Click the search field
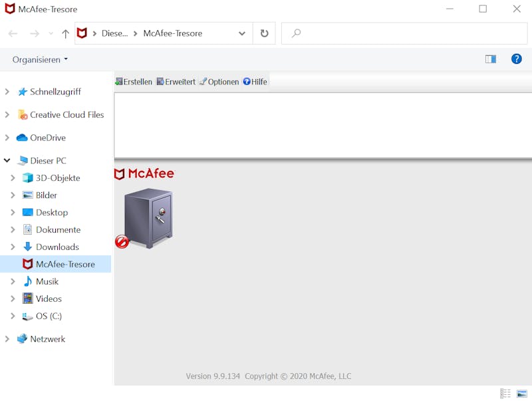 pyautogui.click(x=404, y=33)
